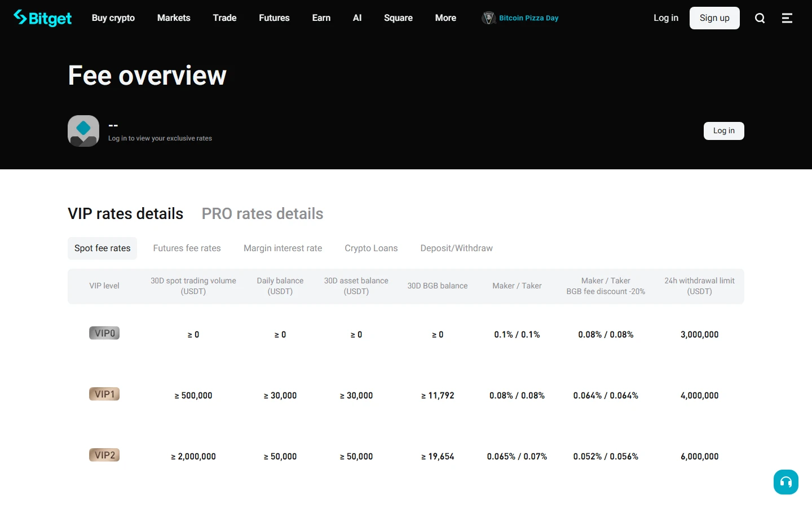The height and width of the screenshot is (508, 812).
Task: Click VIP0 maker/taker '0.1% / 0.1%'
Action: coord(517,335)
